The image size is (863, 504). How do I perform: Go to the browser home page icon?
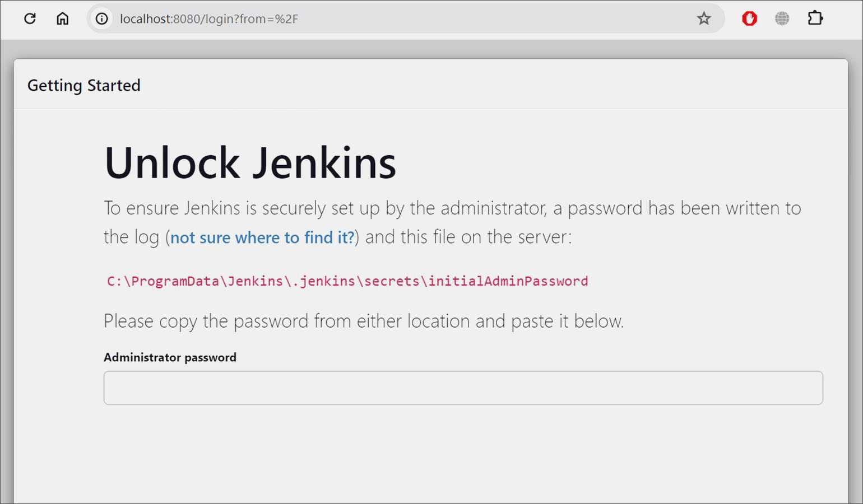[62, 18]
